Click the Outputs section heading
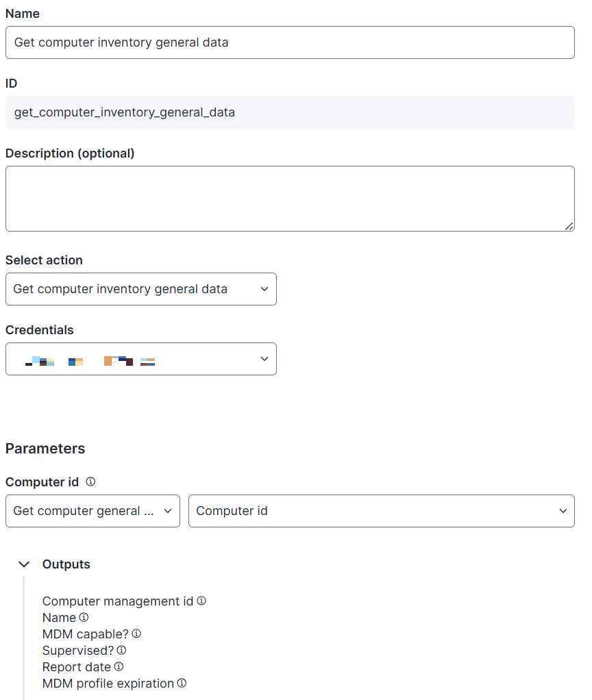The image size is (592, 700). click(x=66, y=564)
